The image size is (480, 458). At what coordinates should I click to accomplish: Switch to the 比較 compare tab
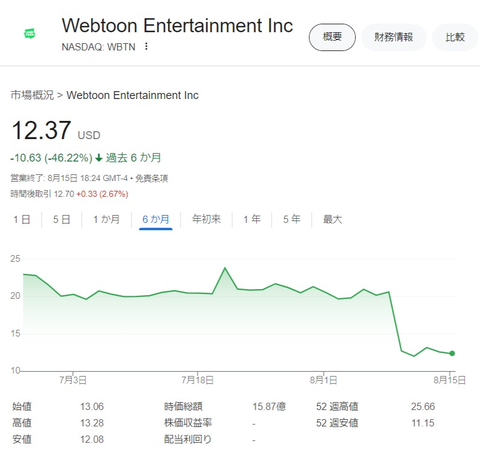pos(455,37)
